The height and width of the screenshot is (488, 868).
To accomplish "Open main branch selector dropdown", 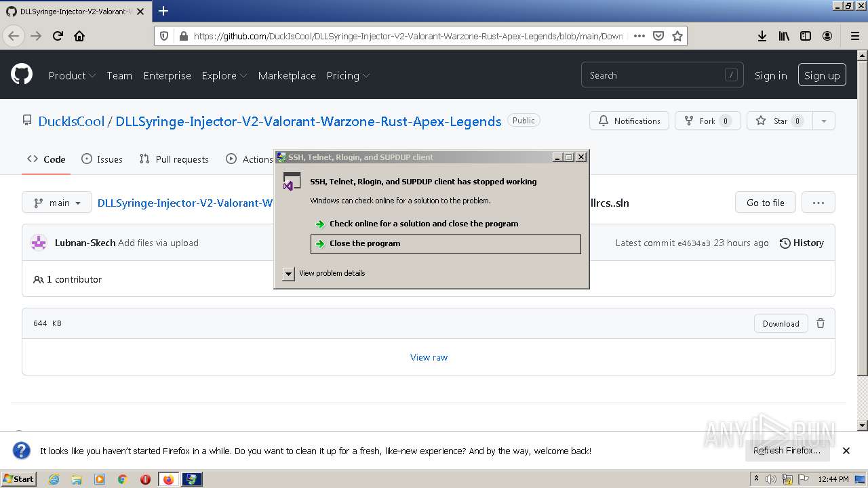I will pos(57,203).
